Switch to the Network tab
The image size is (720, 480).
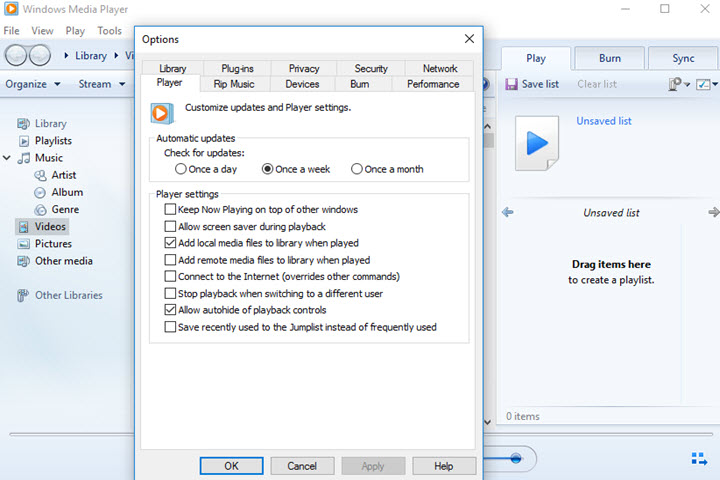(440, 68)
